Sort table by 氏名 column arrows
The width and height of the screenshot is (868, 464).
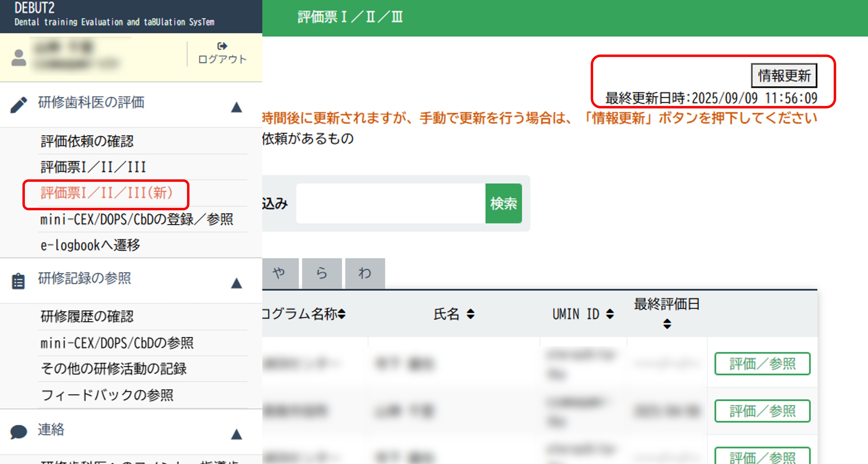pos(471,314)
